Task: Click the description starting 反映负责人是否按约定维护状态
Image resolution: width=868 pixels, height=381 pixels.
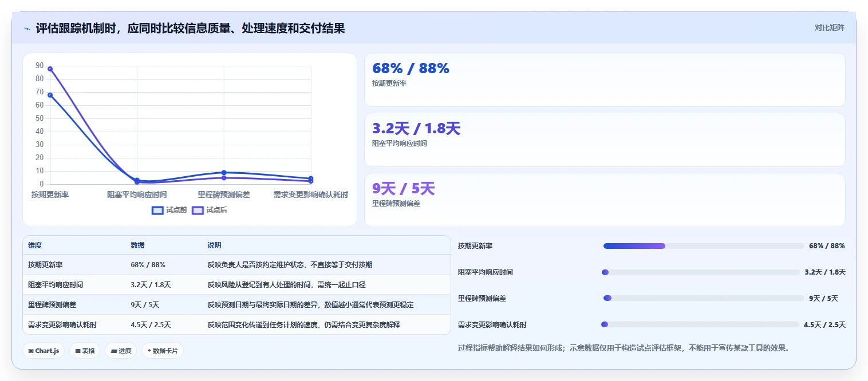Action: pos(290,265)
